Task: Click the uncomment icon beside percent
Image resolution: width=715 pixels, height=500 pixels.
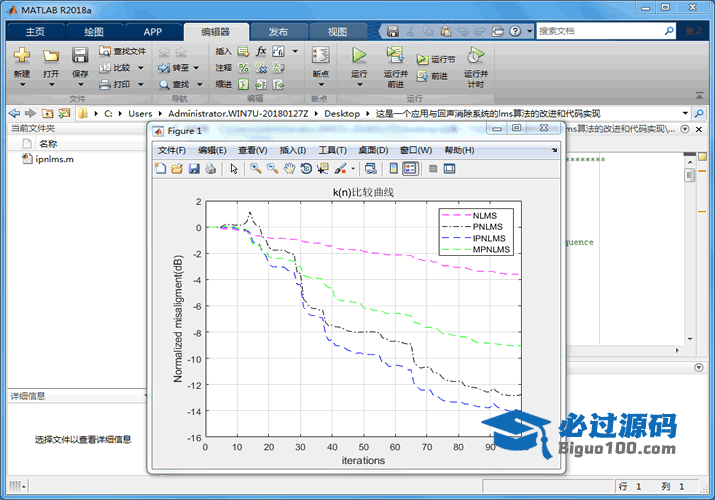Action: (x=261, y=68)
